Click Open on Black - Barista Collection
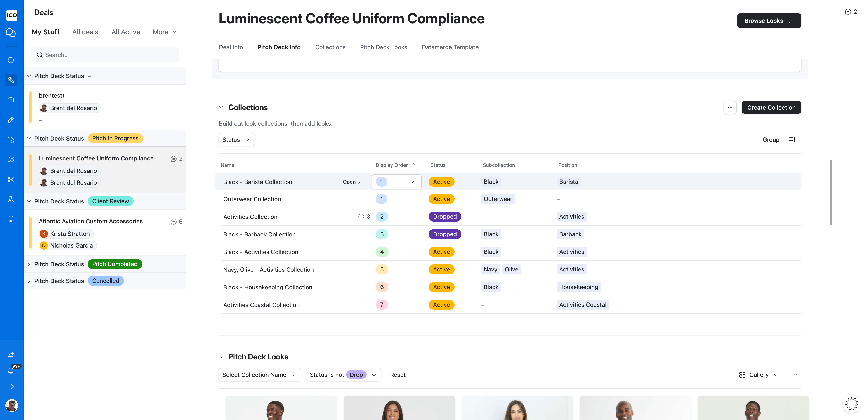 [352, 182]
